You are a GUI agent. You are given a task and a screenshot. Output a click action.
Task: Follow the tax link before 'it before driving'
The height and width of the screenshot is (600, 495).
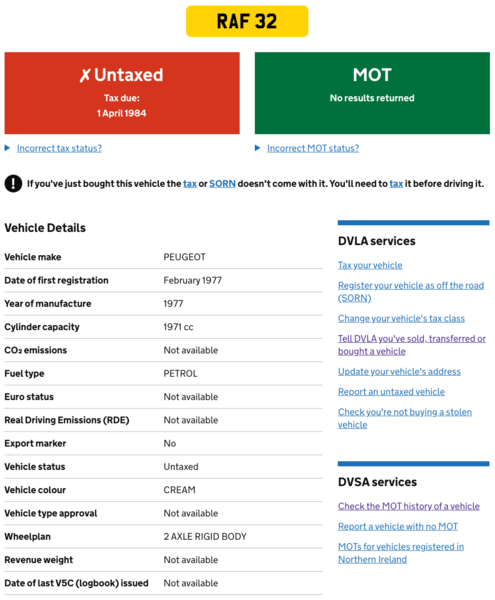(396, 184)
